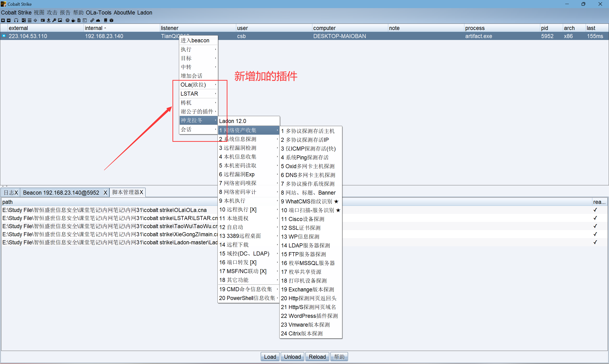The width and height of the screenshot is (609, 364).
Task: Click the terminal scripted web delivery icon
Action: [x=85, y=20]
